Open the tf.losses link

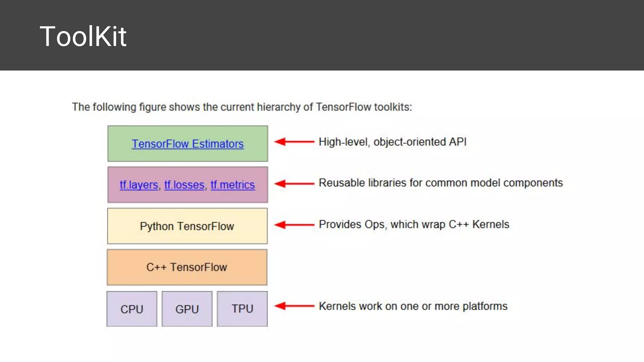[x=184, y=185]
